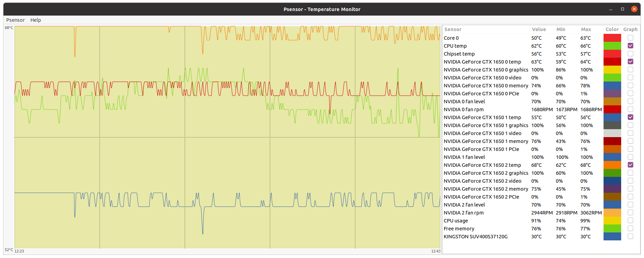Viewport: 644px width, 258px height.
Task: Disable graph for GTX 1650 2 temp
Action: [631, 165]
